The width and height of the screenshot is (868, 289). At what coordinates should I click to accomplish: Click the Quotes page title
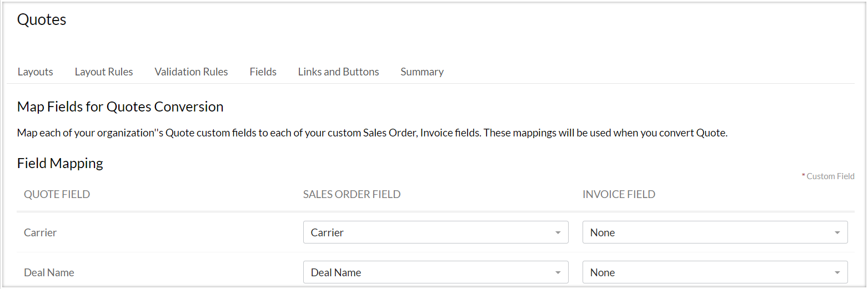[42, 20]
